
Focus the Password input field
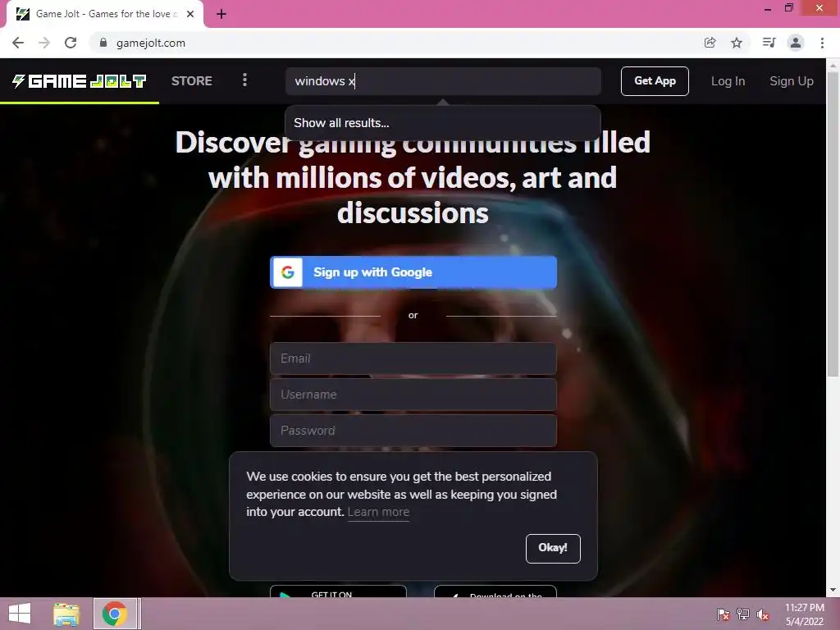(413, 431)
